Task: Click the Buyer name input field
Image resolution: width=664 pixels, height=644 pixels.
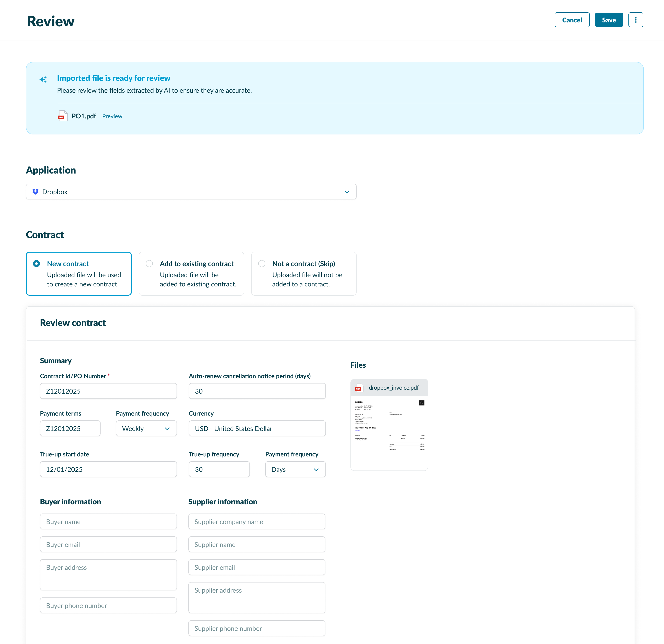Action: pyautogui.click(x=108, y=522)
